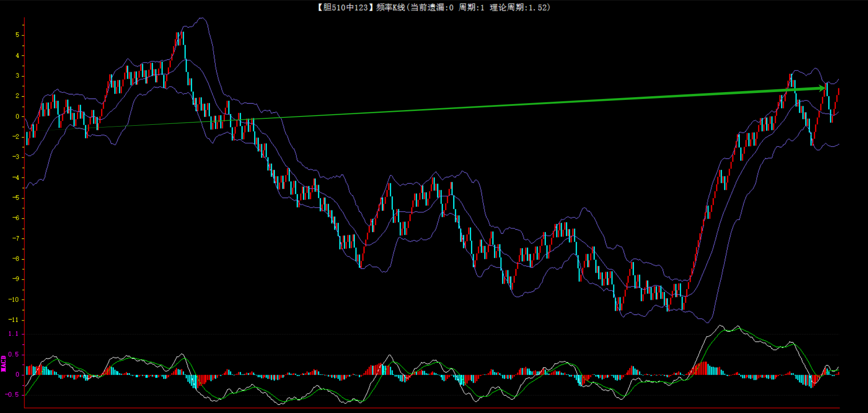Click the MACD white line's highest peak
The width and height of the screenshot is (868, 413).
coord(720,326)
